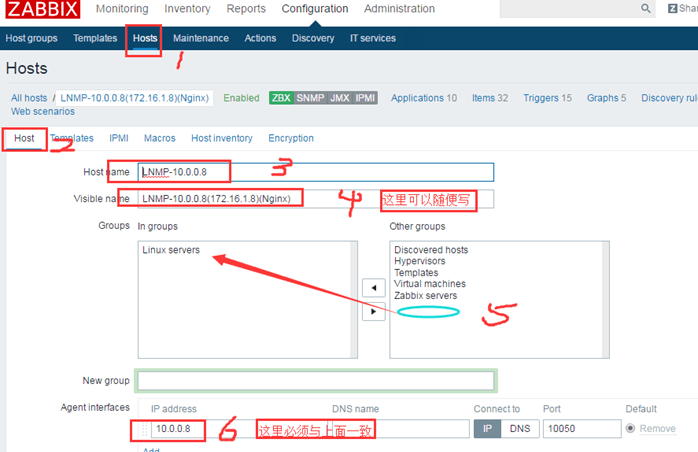Open the Maintenance submenu
The image size is (698, 452).
point(201,38)
